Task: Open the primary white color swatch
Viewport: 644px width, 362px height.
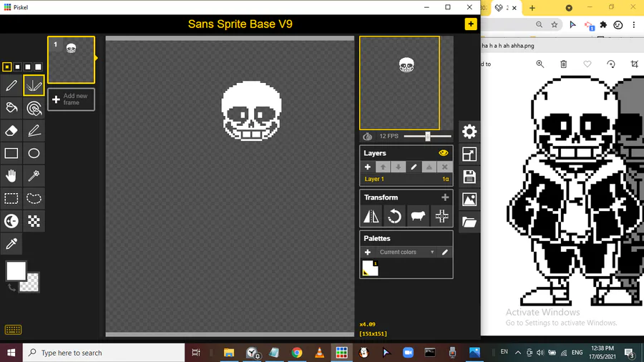Action: tap(16, 271)
